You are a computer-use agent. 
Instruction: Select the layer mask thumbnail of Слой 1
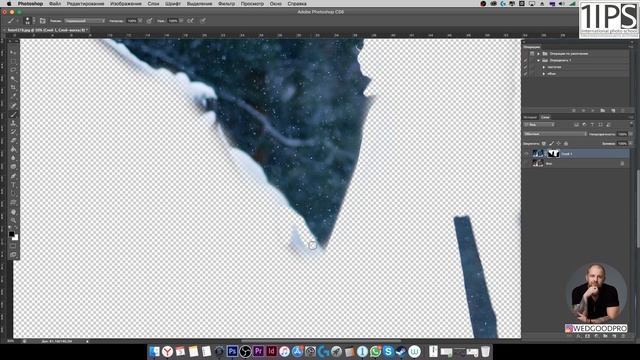(x=553, y=154)
